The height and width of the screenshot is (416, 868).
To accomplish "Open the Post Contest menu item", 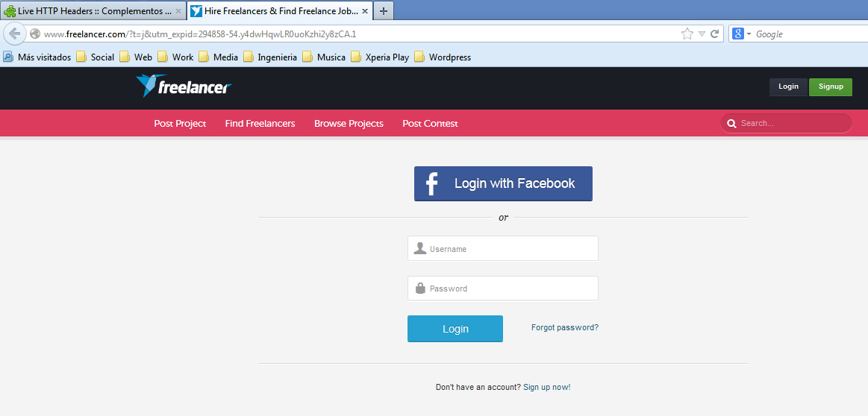I will (430, 123).
